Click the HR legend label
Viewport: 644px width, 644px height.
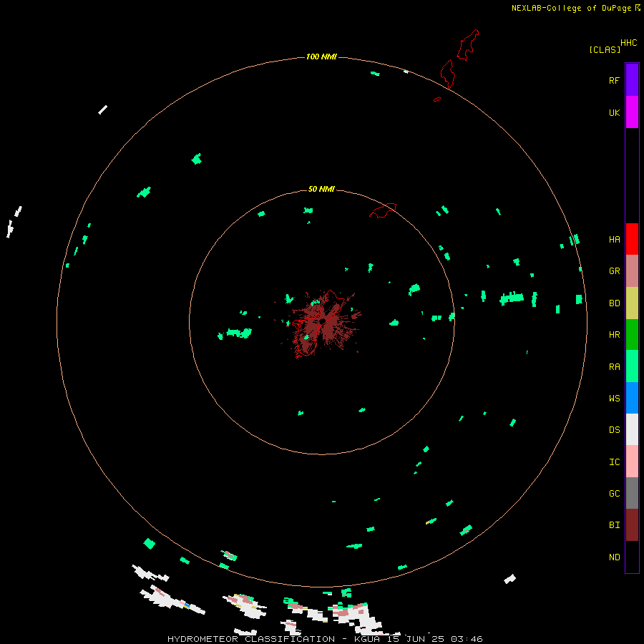(614, 335)
